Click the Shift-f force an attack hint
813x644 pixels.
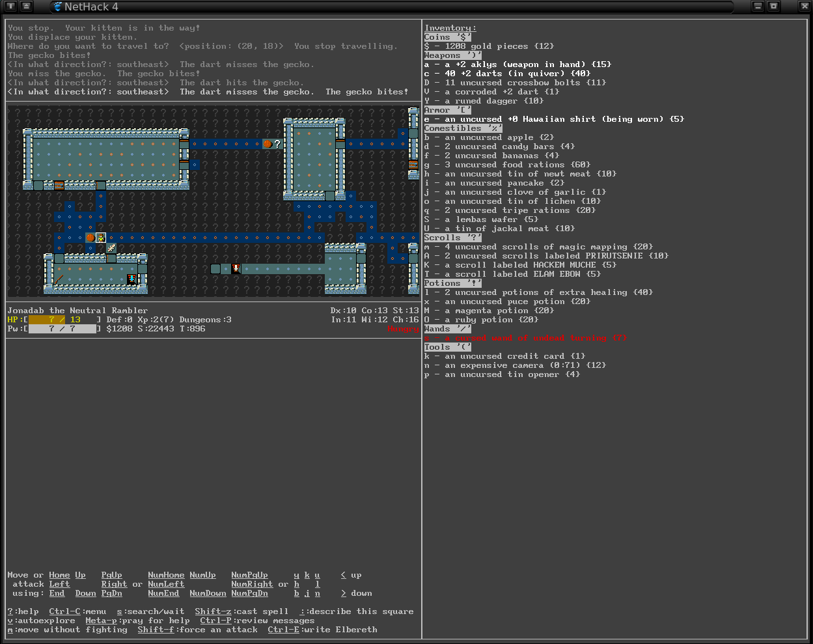[197, 630]
